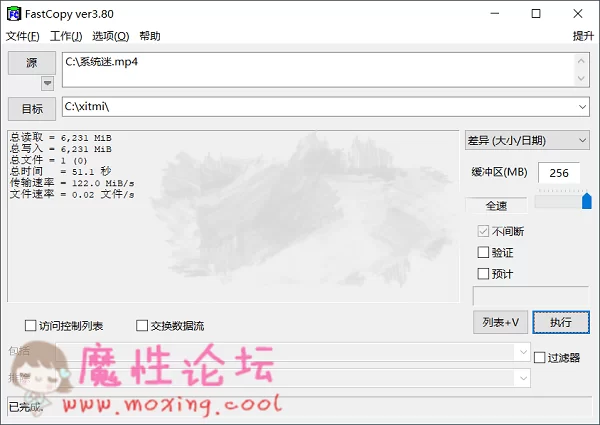Click the 总写入 = 6,231 MiB line
Image resolution: width=600 pixels, height=425 pixels.
[x=61, y=149]
